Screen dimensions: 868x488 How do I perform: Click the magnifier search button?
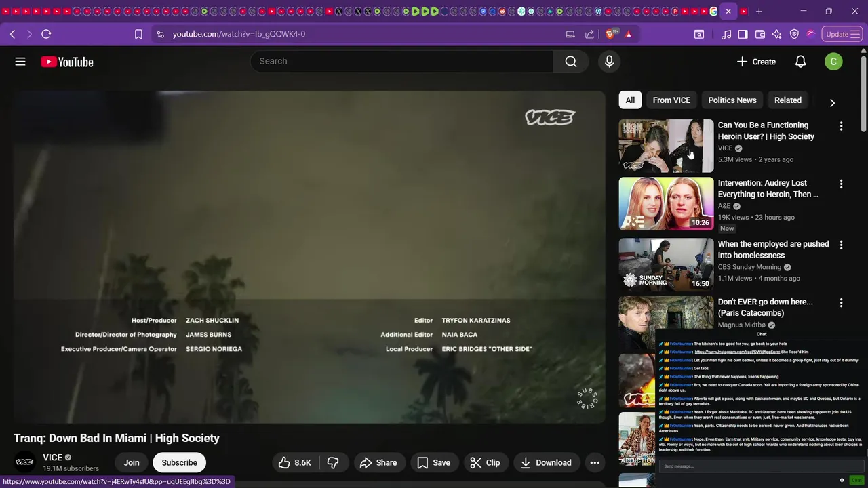click(571, 62)
